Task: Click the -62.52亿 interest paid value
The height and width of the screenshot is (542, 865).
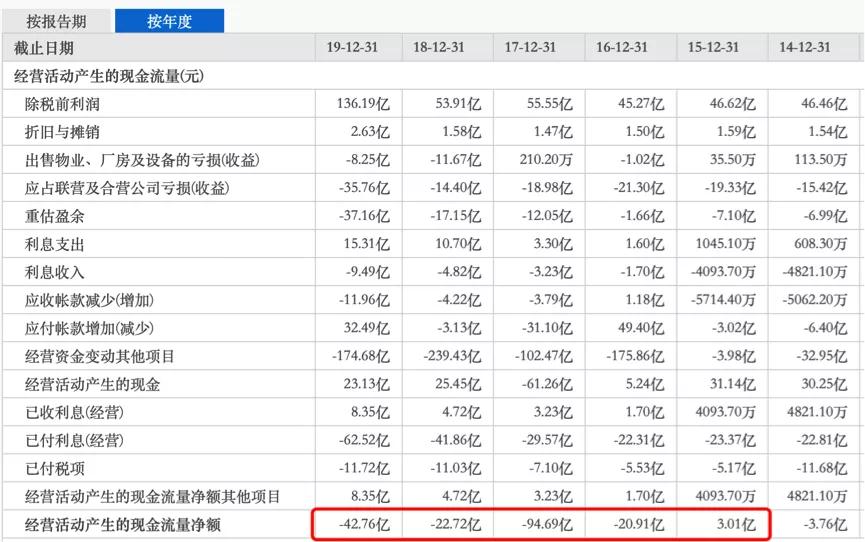Action: (x=364, y=440)
